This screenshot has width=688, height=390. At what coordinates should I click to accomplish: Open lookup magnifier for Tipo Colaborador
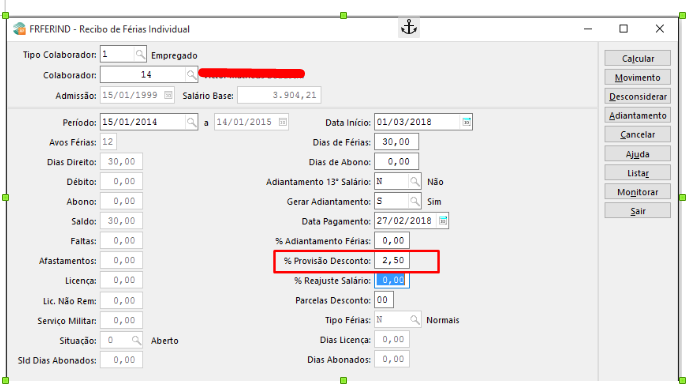[x=140, y=54]
